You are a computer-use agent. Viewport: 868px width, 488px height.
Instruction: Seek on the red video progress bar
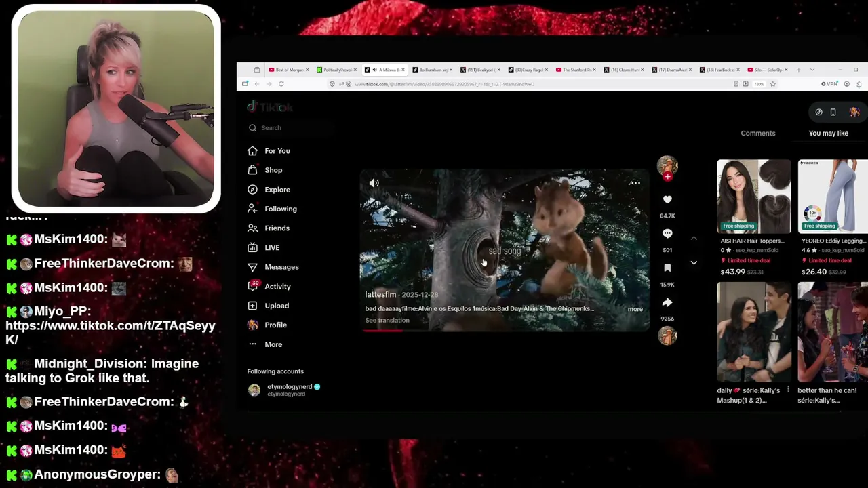coord(505,331)
